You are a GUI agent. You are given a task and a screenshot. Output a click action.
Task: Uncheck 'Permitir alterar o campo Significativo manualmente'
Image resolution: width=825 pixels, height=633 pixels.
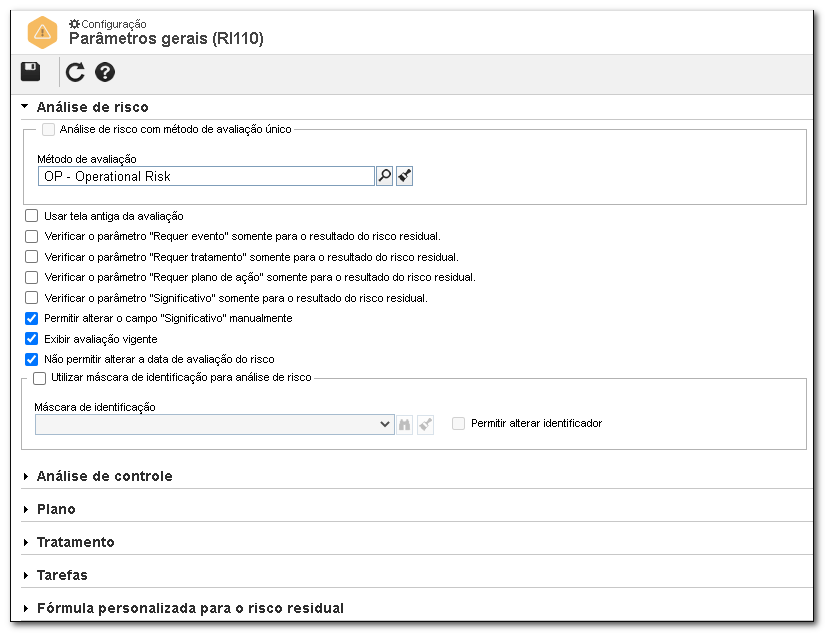[x=32, y=318]
